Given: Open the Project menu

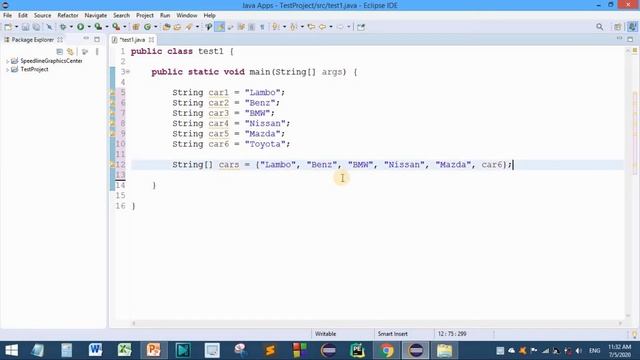Looking at the screenshot, I should [145, 16].
